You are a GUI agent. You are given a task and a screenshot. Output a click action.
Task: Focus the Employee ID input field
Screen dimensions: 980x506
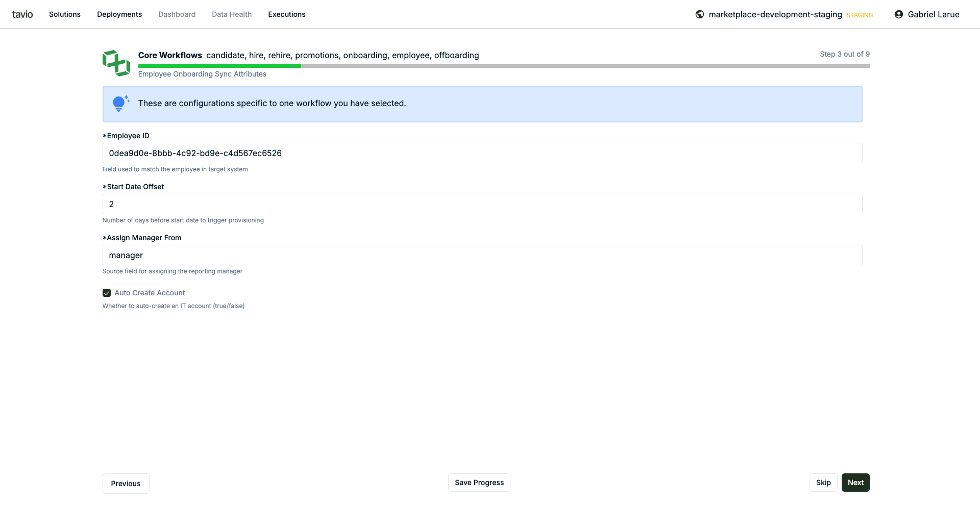482,153
